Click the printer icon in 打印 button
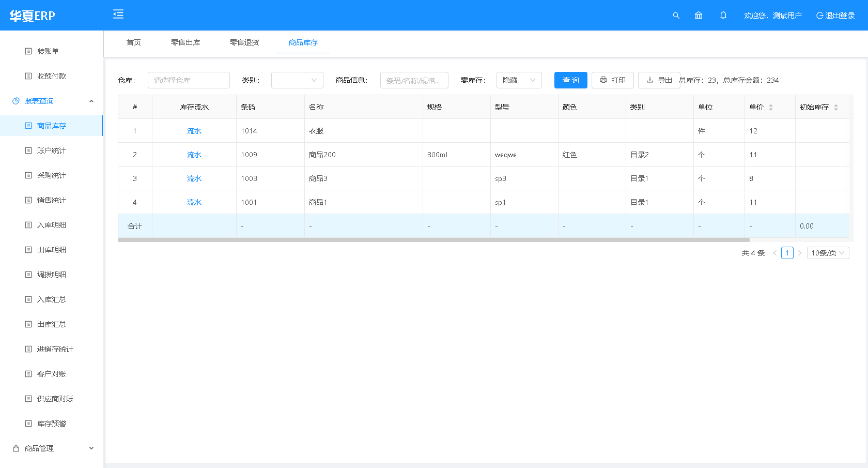The width and height of the screenshot is (868, 468). click(603, 80)
